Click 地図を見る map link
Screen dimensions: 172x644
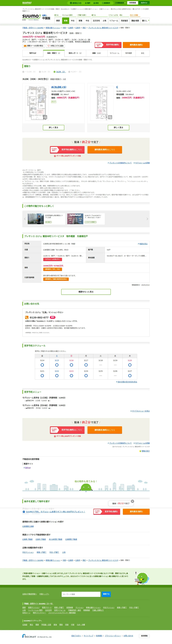pos(143,244)
